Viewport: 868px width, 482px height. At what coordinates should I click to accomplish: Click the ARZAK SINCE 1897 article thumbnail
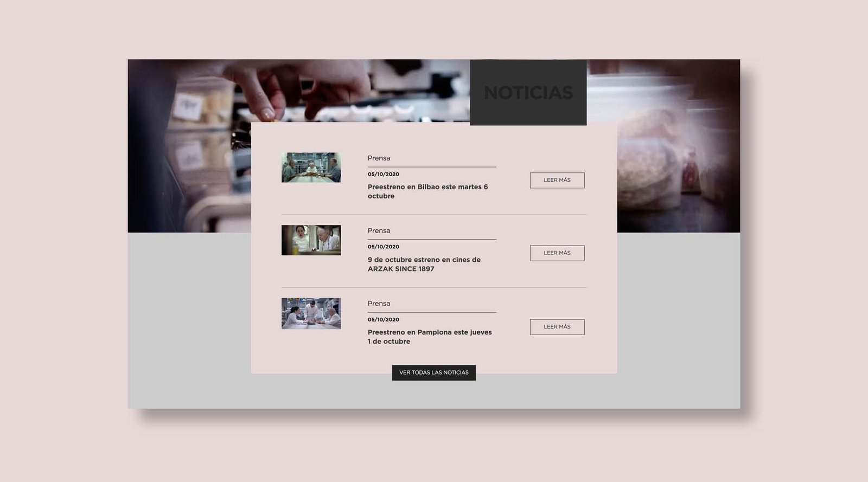[311, 240]
